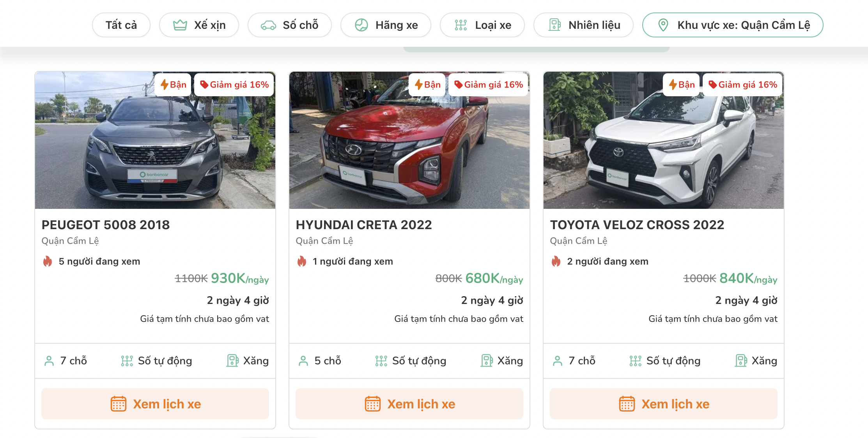This screenshot has height=438, width=868.
Task: Click the 930K/ngày price
Action: coord(240,279)
